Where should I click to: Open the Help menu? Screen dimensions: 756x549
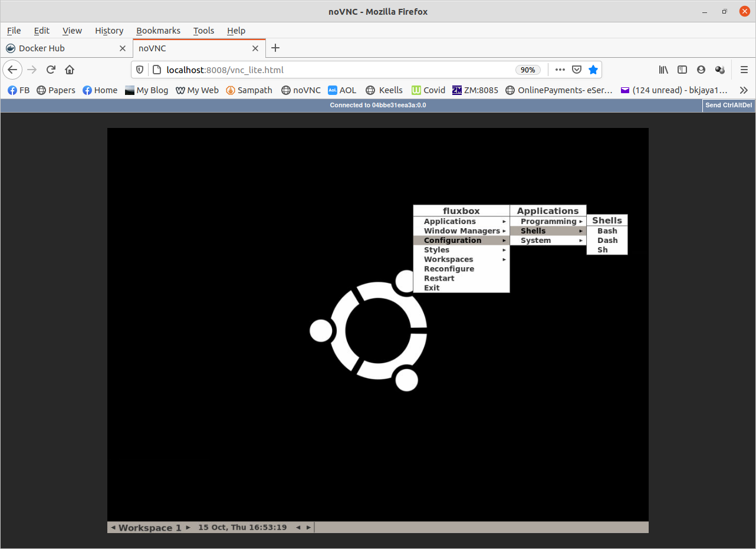[236, 31]
